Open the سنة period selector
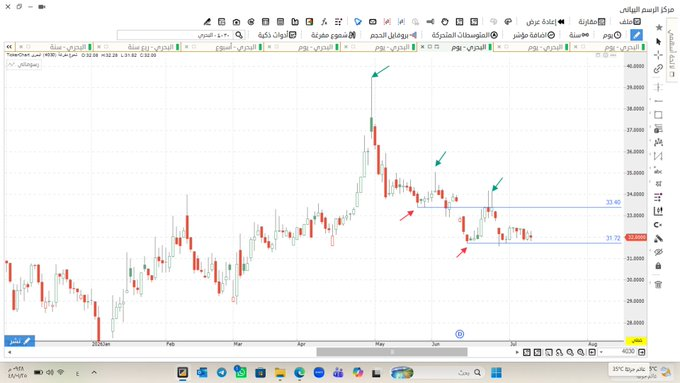The image size is (680, 383). pos(579,35)
